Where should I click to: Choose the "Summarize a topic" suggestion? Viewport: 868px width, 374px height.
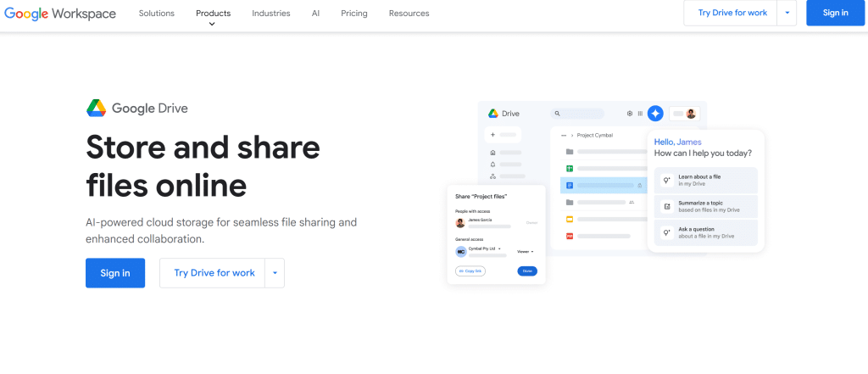706,207
